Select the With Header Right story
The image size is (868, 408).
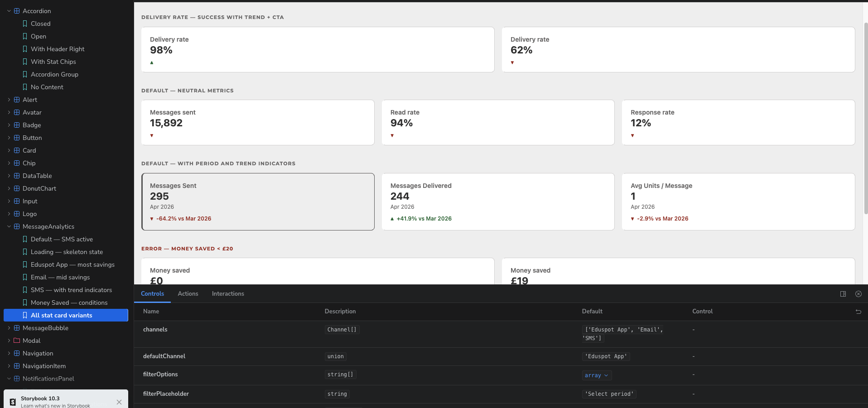click(58, 49)
